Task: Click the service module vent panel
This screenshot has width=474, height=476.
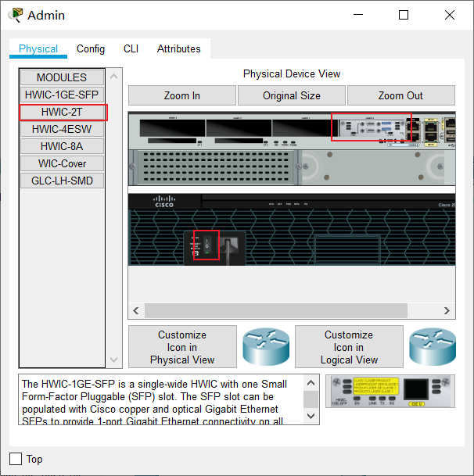Action: (x=216, y=167)
